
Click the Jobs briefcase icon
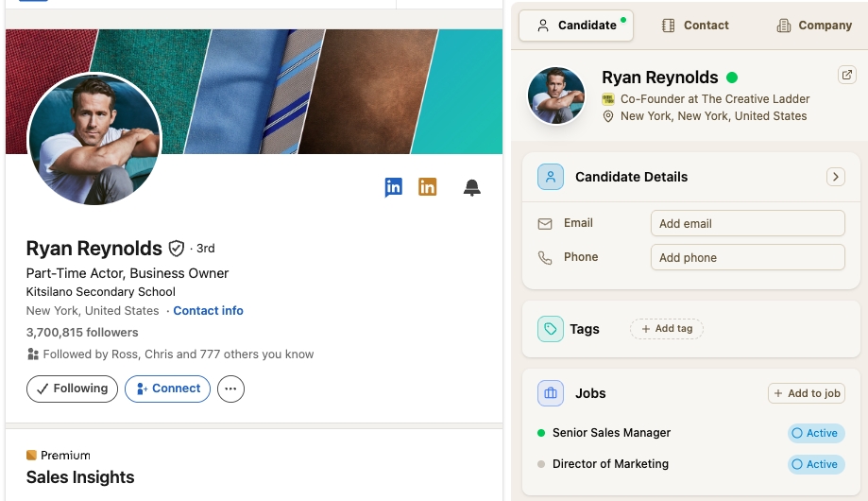click(x=551, y=393)
